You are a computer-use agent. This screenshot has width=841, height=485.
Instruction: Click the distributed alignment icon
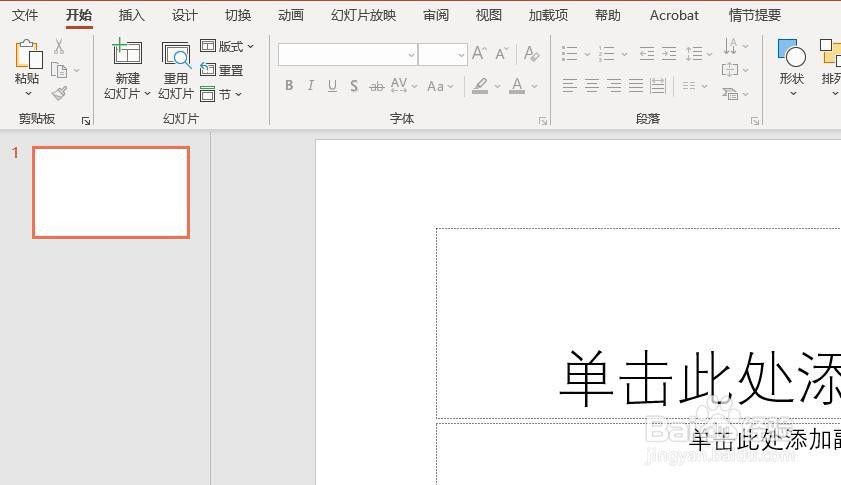pos(658,85)
